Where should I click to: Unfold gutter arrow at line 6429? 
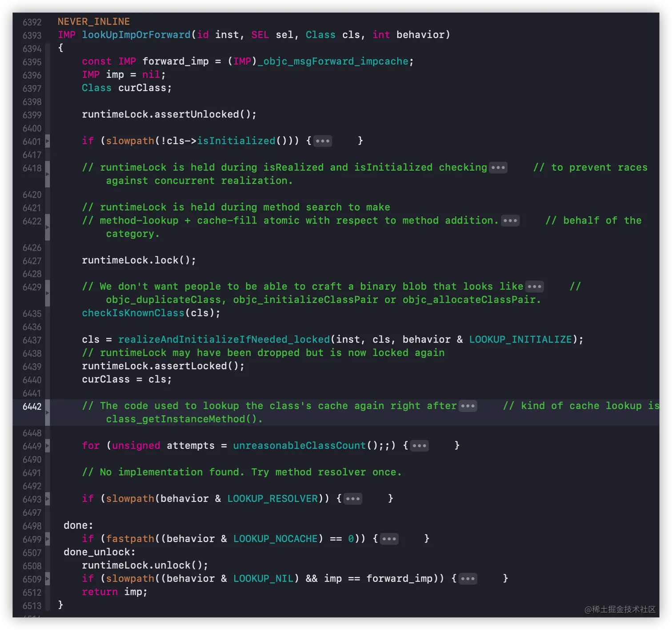coord(48,293)
